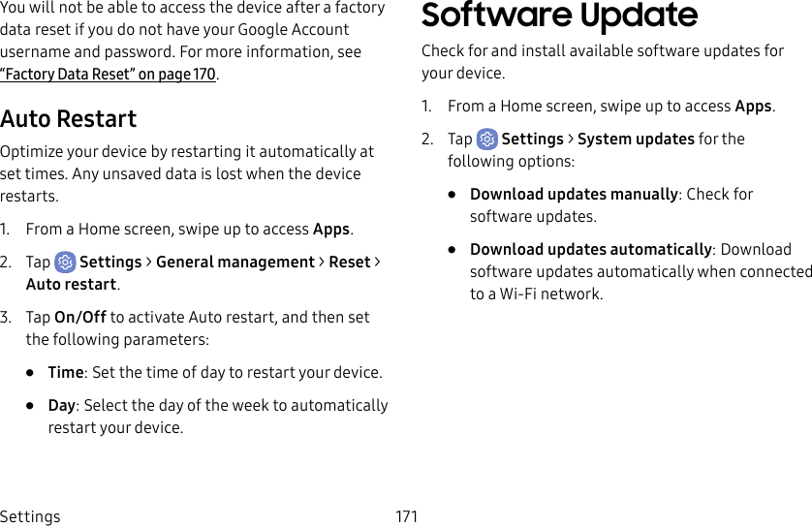
Task: Open the "Factory Data Reset" page 170 link
Action: point(109,75)
